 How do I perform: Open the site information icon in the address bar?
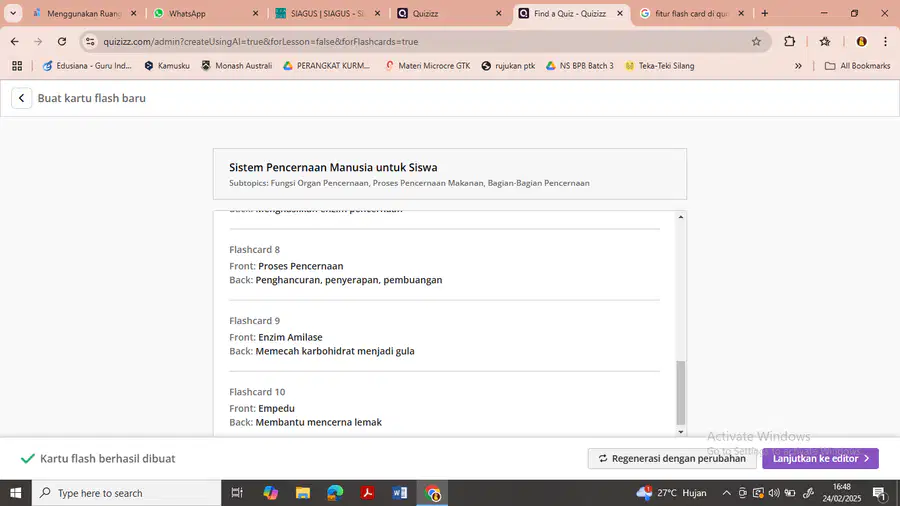pyautogui.click(x=90, y=41)
